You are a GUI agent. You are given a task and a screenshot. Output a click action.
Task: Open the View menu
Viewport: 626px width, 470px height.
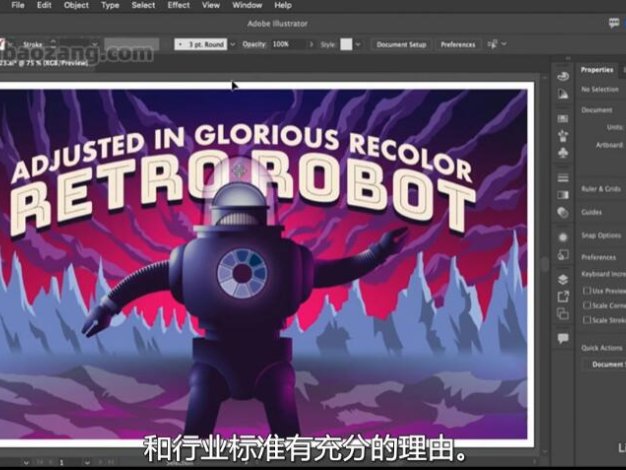tap(211, 5)
